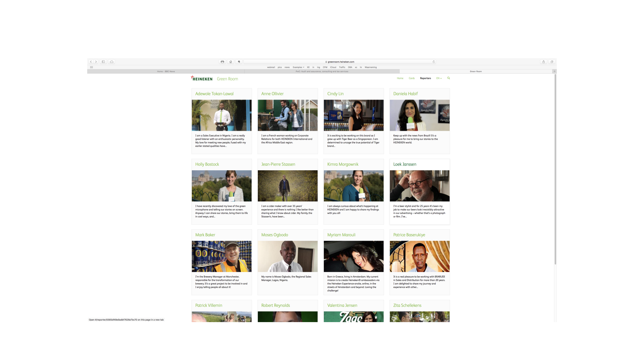
Task: Show all tabs overview icon
Action: 552,62
